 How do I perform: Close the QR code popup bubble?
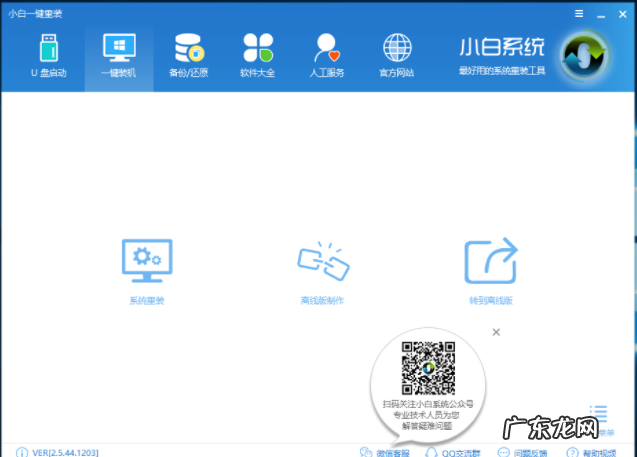(496, 332)
